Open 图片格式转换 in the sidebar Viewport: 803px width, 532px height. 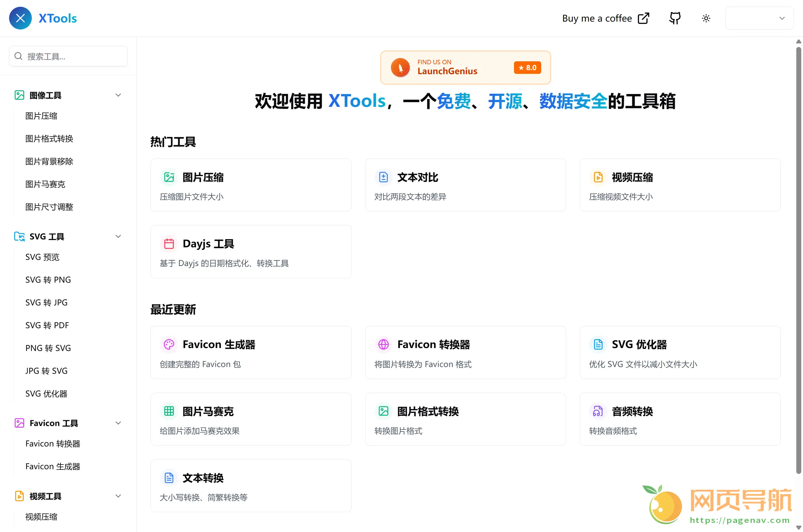point(49,139)
